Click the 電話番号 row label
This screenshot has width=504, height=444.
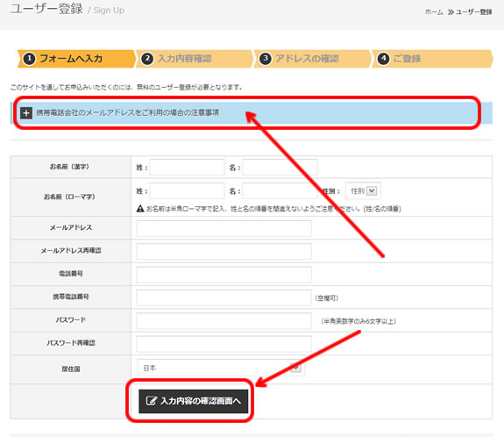point(71,274)
